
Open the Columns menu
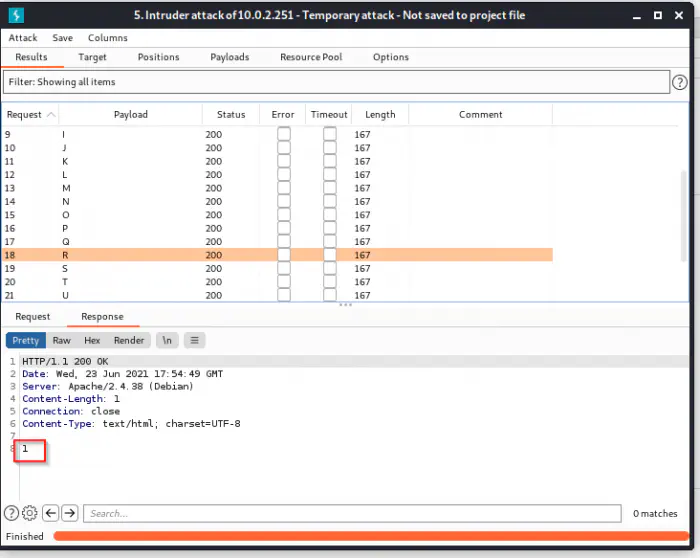pos(107,38)
